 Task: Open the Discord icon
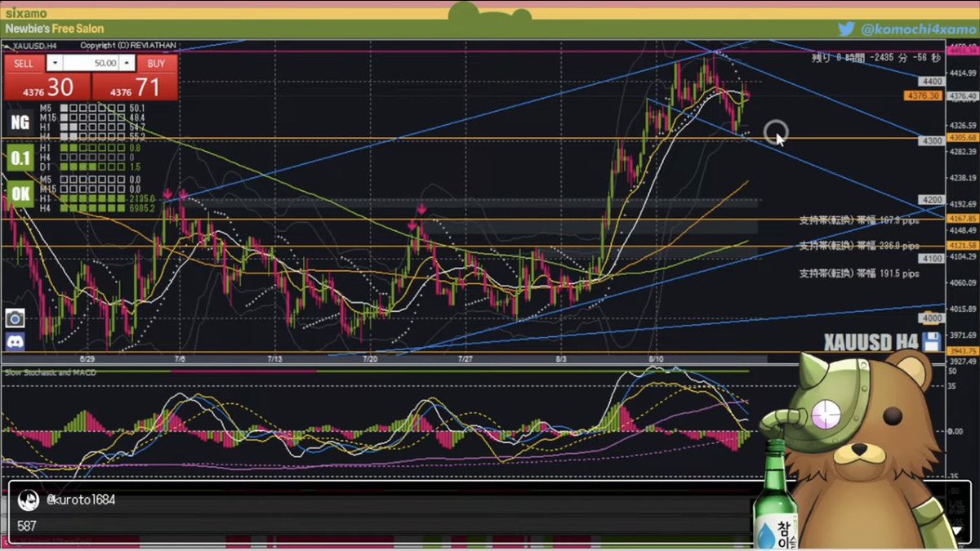pyautogui.click(x=15, y=342)
